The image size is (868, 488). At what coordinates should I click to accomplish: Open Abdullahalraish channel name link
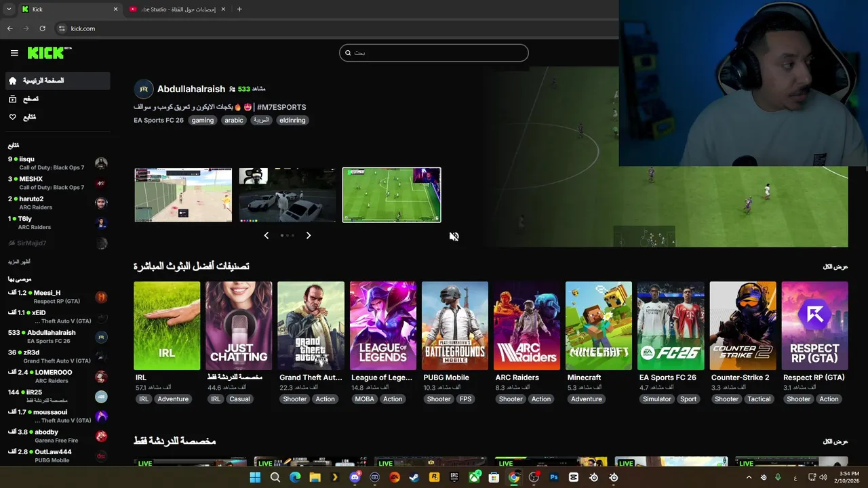tap(191, 89)
